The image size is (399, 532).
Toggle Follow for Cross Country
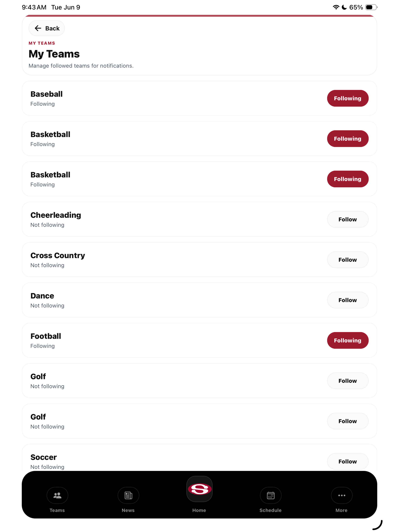348,260
